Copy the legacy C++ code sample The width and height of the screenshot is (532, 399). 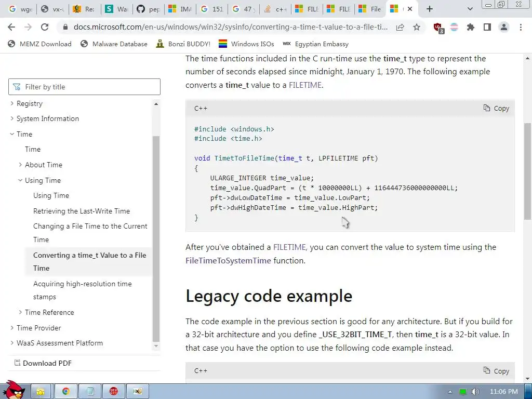point(496,371)
